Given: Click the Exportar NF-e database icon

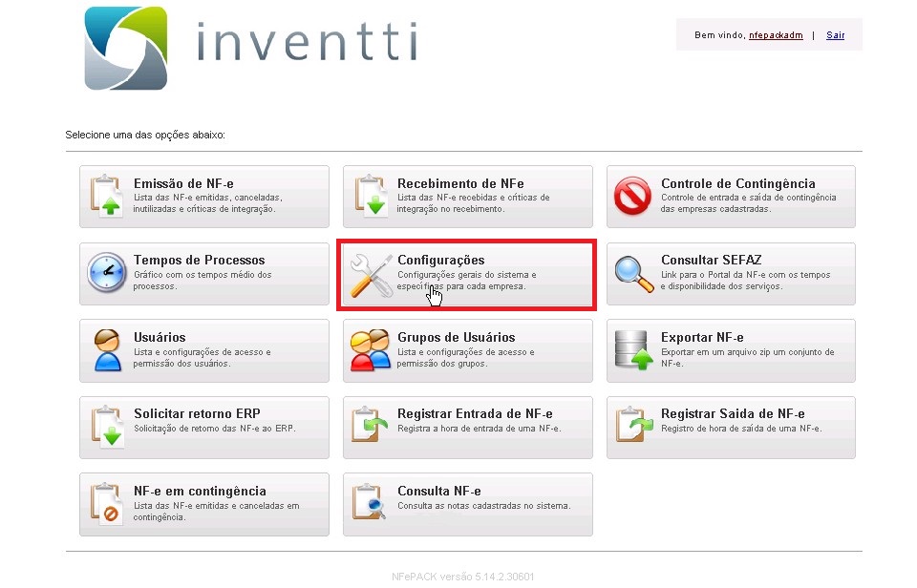Looking at the screenshot, I should point(633,350).
